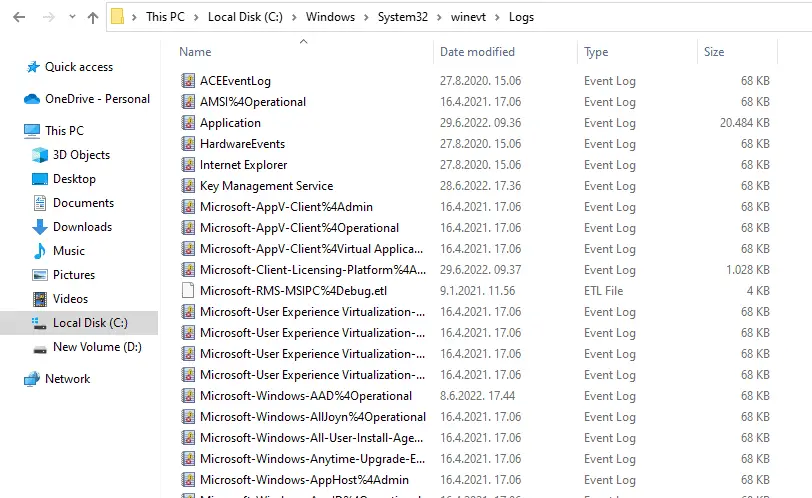Sort files by Name column header
The image size is (812, 498).
(196, 52)
